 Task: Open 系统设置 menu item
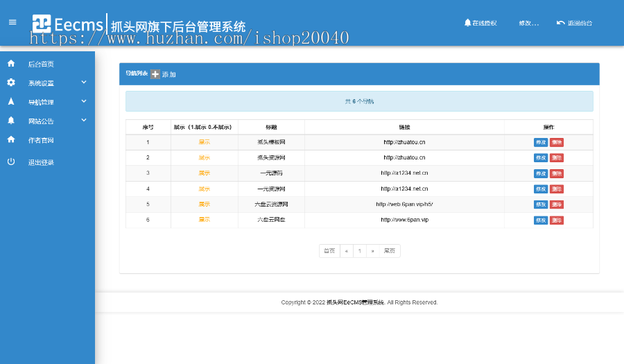pos(41,83)
